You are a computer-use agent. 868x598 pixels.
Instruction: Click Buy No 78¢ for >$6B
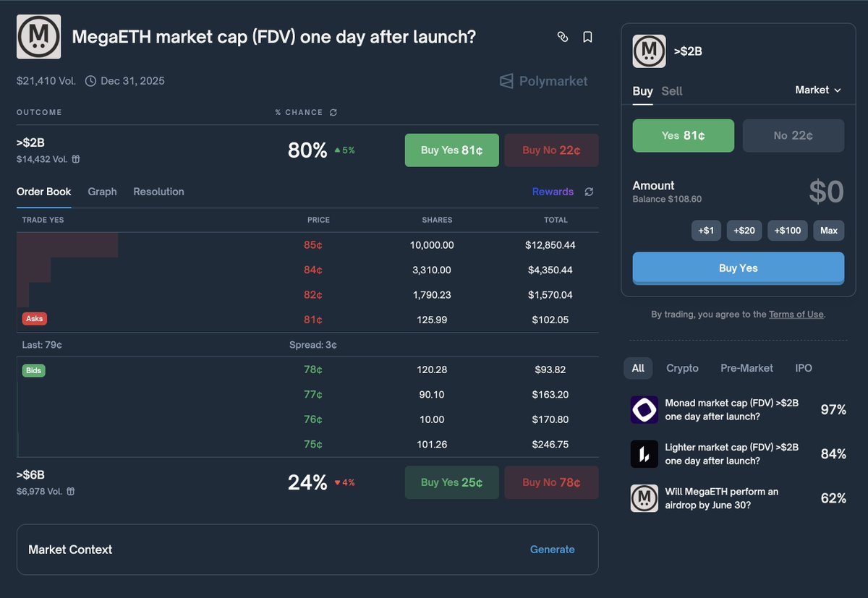(551, 482)
